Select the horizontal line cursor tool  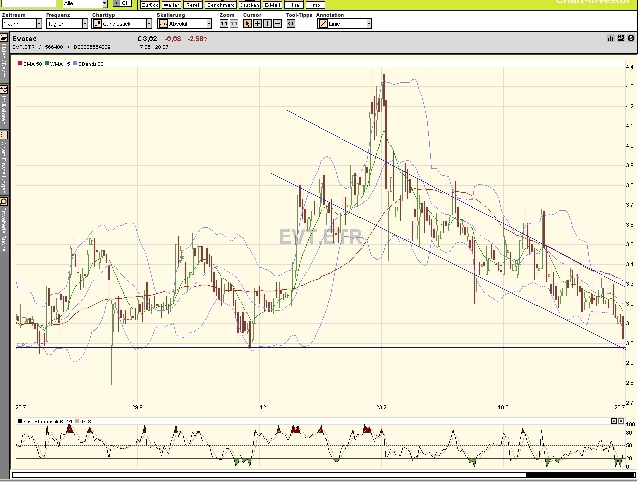click(277, 24)
